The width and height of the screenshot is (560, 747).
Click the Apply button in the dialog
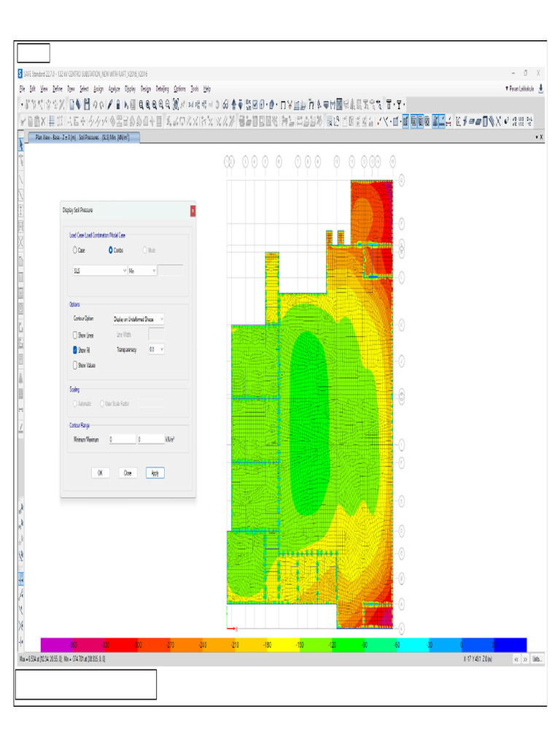click(x=155, y=473)
